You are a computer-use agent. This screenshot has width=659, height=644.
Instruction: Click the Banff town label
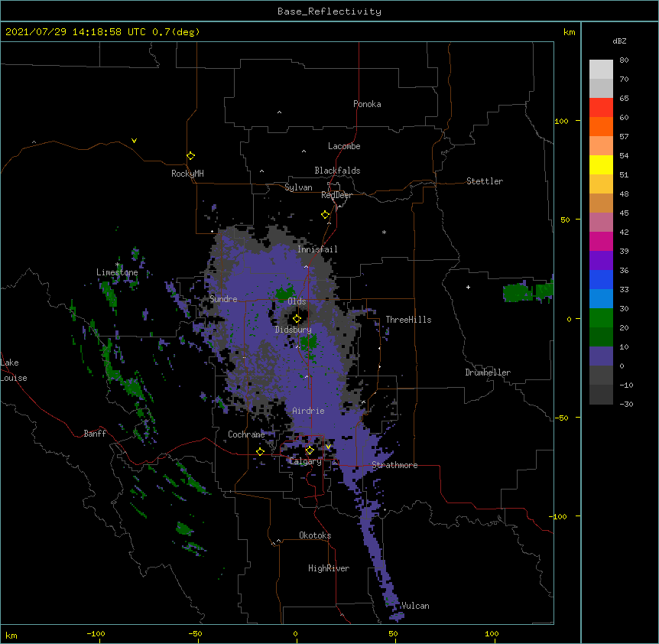(x=95, y=434)
